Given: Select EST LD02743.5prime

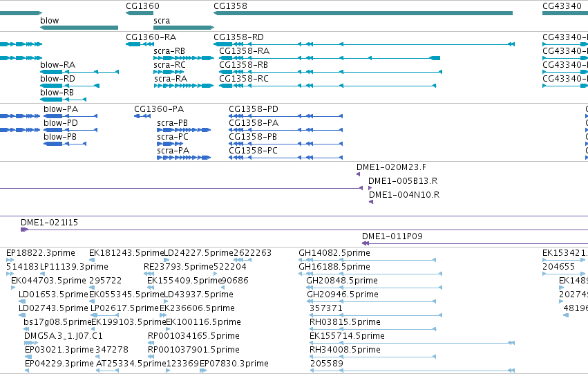Looking at the screenshot, I should pyautogui.click(x=54, y=308).
